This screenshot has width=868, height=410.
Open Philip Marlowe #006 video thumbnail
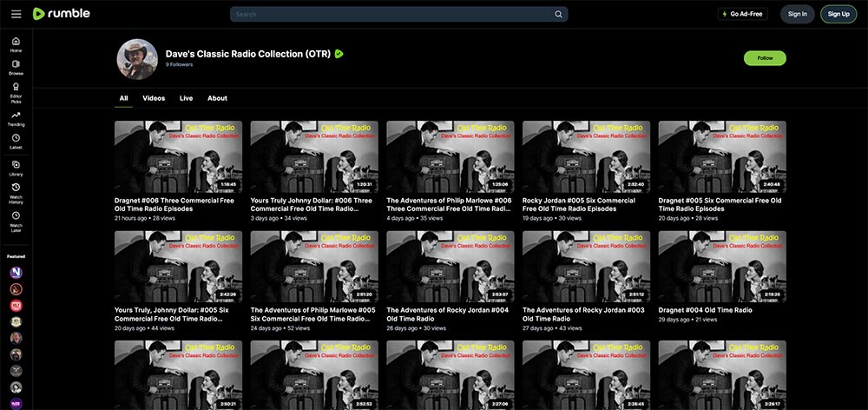(450, 157)
